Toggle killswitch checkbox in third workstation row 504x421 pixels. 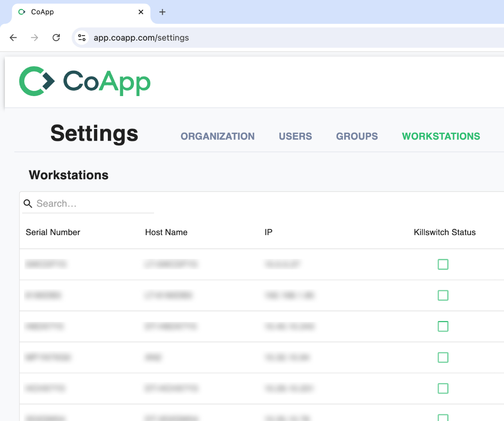pos(443,326)
